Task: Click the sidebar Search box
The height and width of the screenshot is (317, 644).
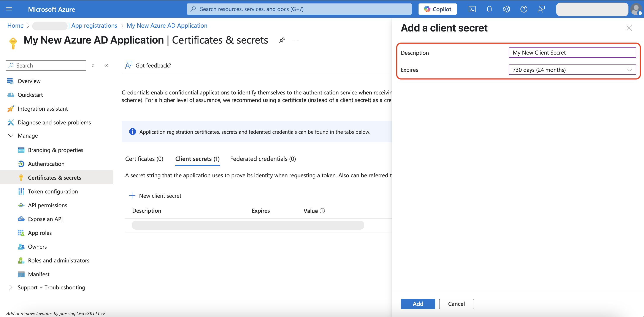Action: pos(46,65)
